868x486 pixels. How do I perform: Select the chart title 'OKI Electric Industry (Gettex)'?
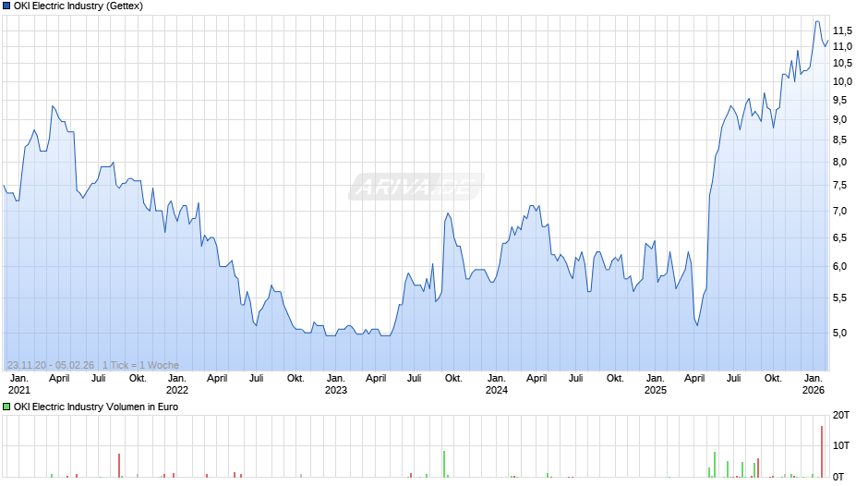tap(78, 6)
